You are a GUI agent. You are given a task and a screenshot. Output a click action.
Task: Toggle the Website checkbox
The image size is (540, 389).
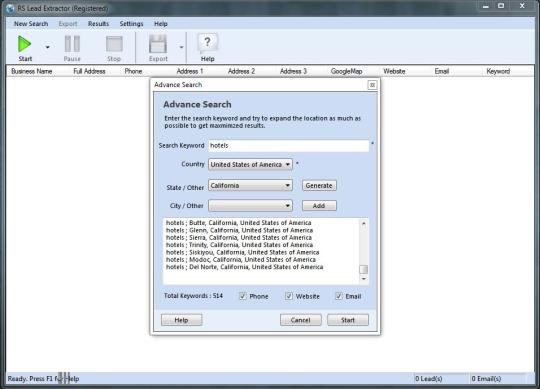289,296
